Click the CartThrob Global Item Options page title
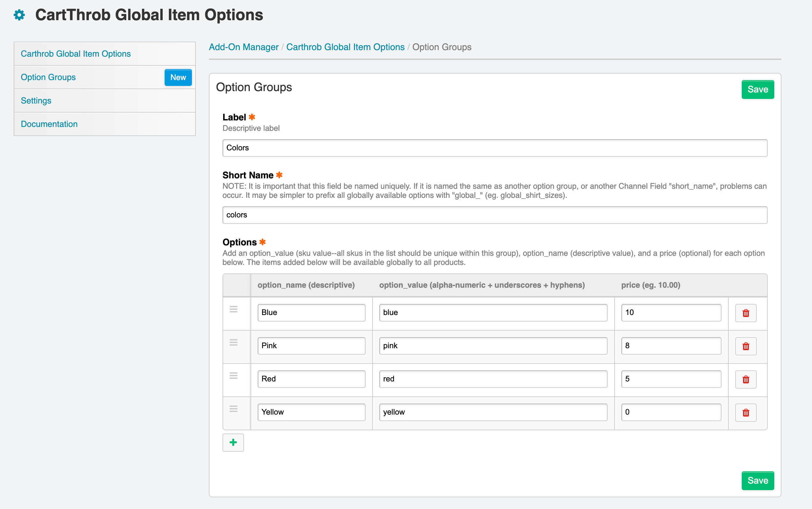Viewport: 812px width, 509px height. 149,15
